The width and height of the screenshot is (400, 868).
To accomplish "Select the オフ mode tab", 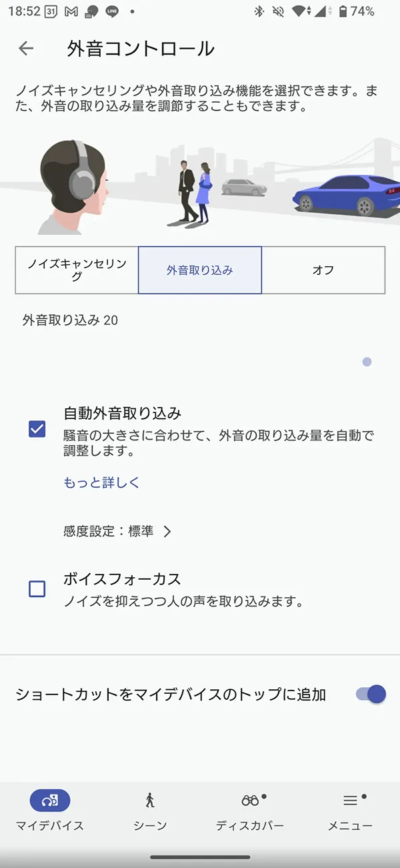I will tap(323, 270).
